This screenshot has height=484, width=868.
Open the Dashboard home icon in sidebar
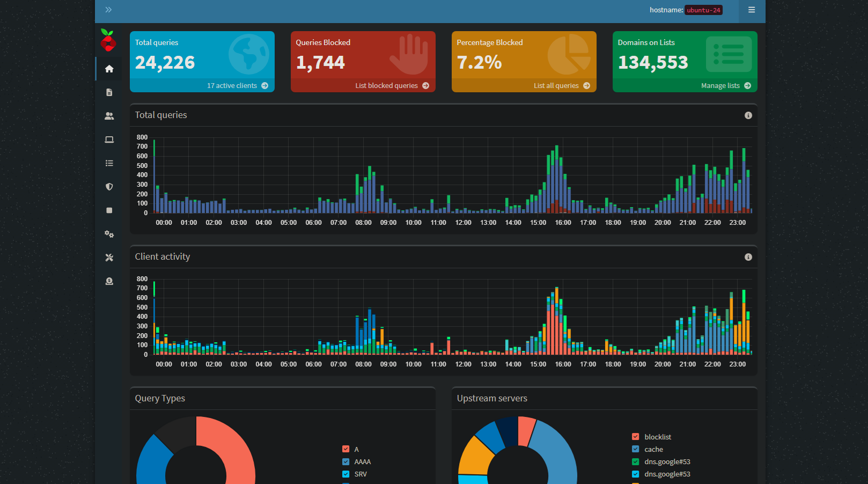tap(109, 69)
